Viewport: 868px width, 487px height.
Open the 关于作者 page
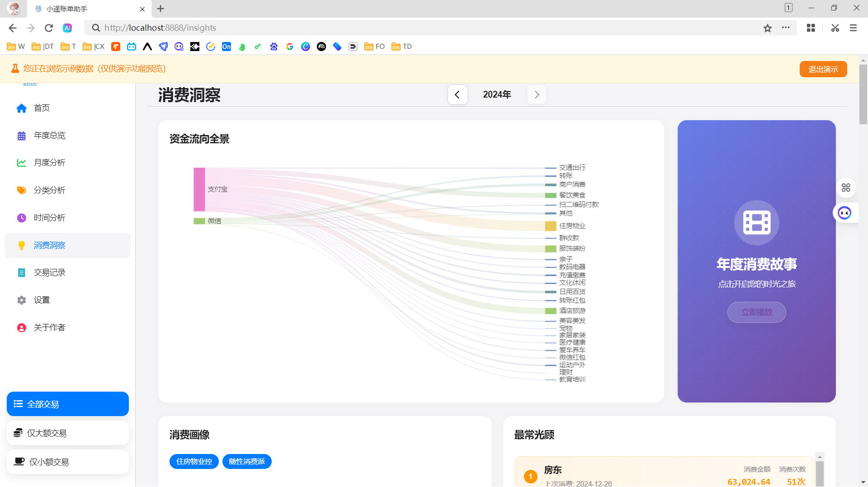tap(49, 328)
